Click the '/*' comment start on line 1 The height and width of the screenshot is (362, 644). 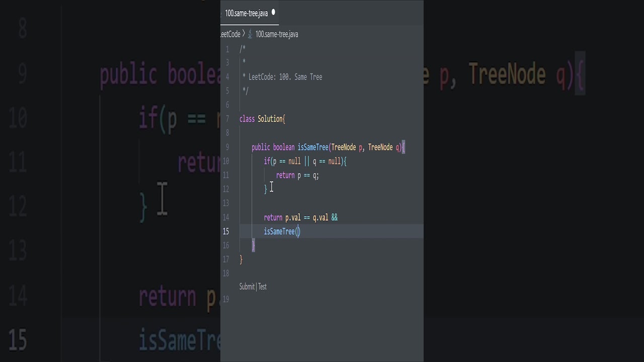pos(243,49)
